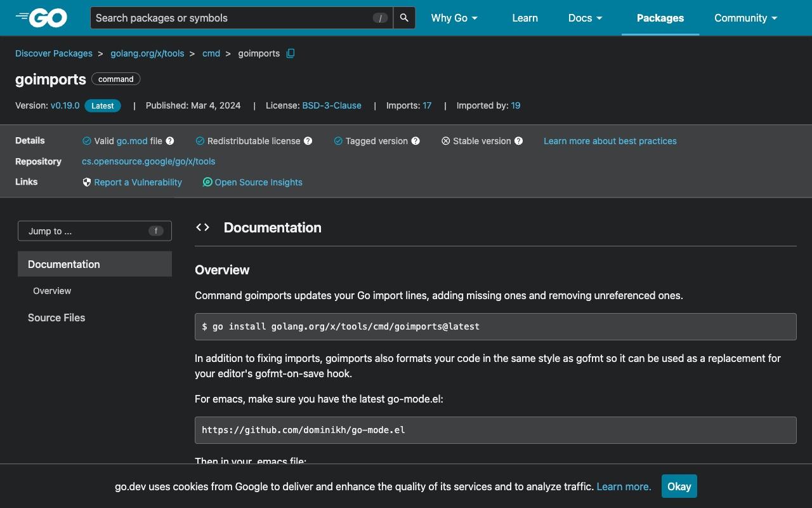Open the Learn menu item

tap(525, 18)
